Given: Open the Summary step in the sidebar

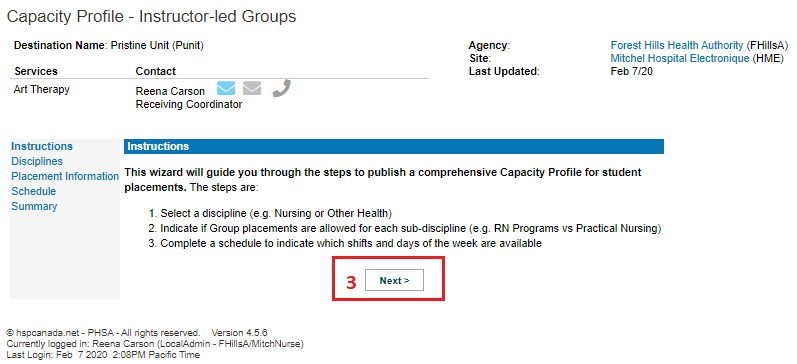Looking at the screenshot, I should pos(34,206).
